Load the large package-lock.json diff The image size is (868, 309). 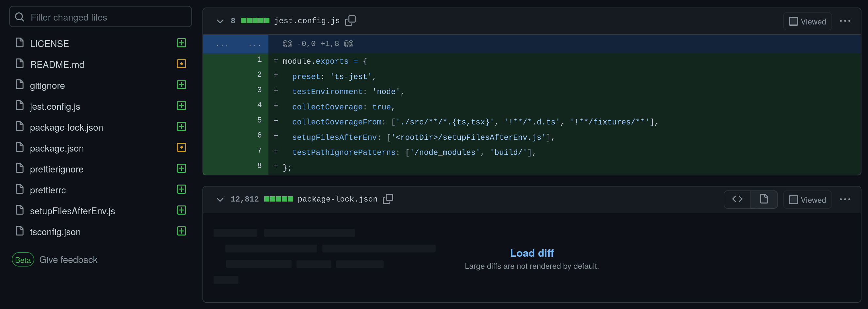pyautogui.click(x=531, y=253)
